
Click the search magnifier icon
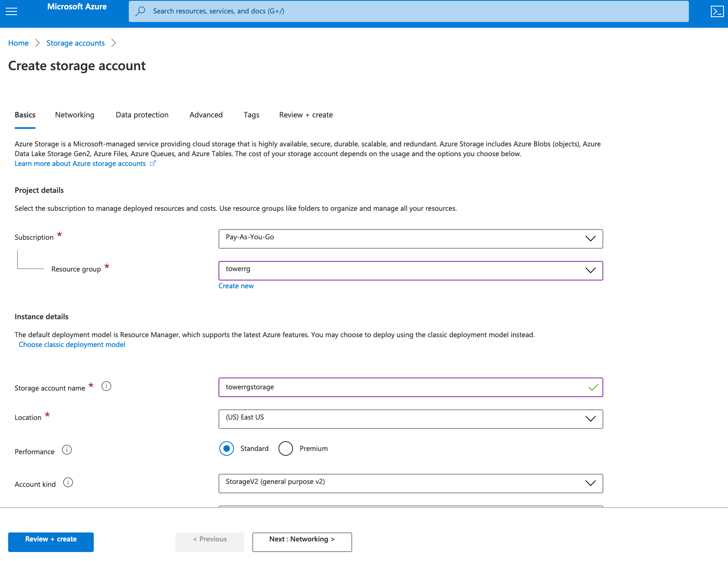141,11
